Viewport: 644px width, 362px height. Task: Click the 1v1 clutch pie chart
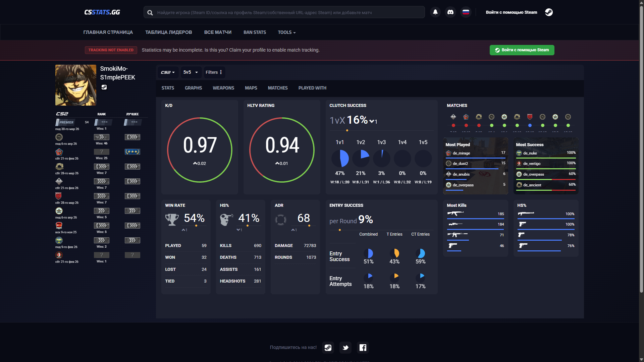(340, 158)
